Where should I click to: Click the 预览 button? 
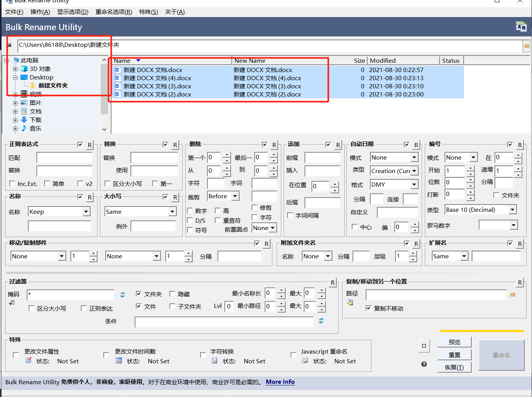[455, 342]
